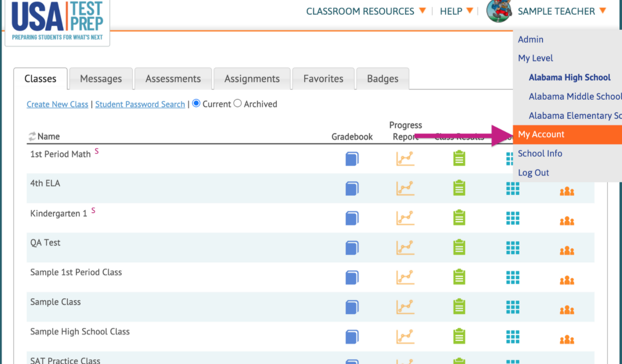Open the Assessments tab
622x364 pixels.
coord(173,78)
